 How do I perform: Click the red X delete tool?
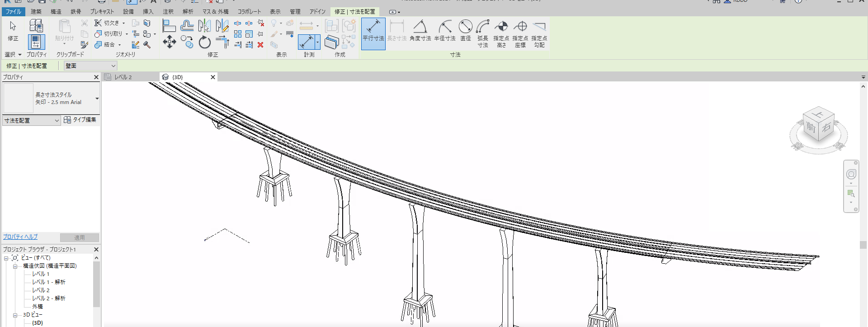(260, 45)
